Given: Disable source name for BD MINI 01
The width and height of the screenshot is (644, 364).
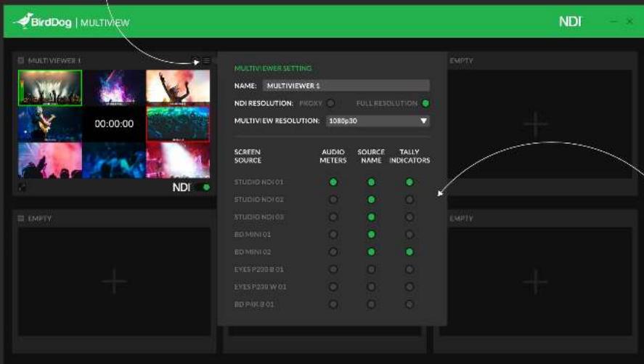Looking at the screenshot, I should point(371,235).
